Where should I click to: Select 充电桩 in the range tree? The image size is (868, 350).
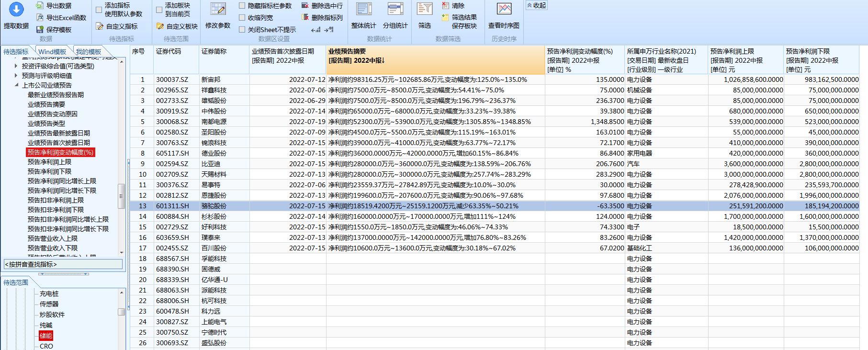point(49,294)
